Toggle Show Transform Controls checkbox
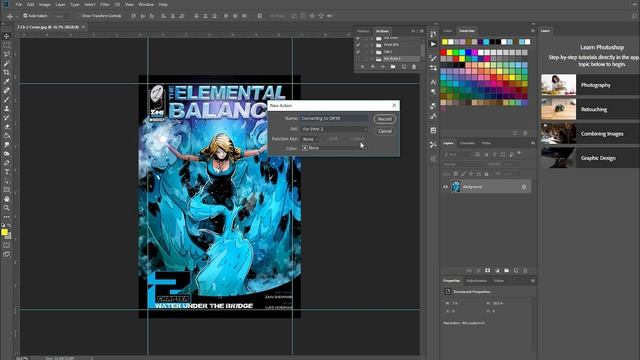The width and height of the screenshot is (640, 360). tap(79, 16)
